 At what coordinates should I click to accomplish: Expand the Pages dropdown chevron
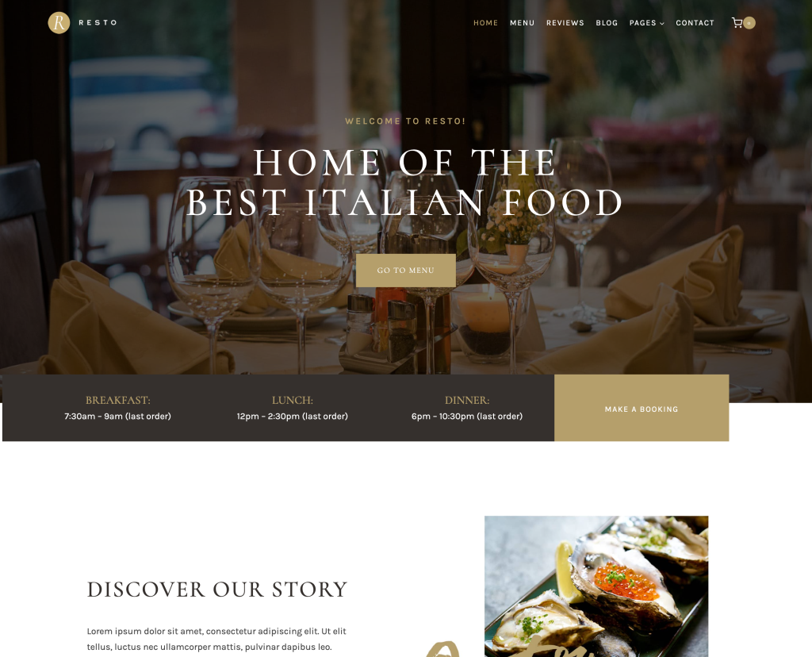(x=662, y=23)
